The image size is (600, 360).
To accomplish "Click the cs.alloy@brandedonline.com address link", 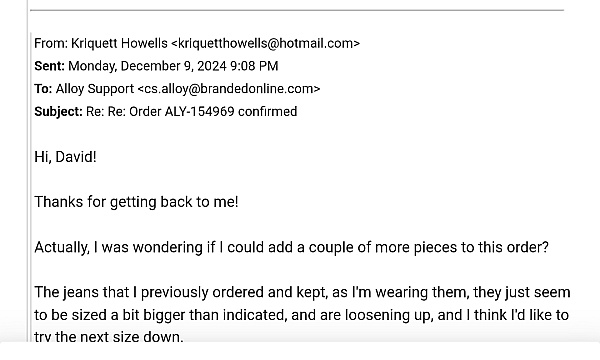I will [x=229, y=89].
